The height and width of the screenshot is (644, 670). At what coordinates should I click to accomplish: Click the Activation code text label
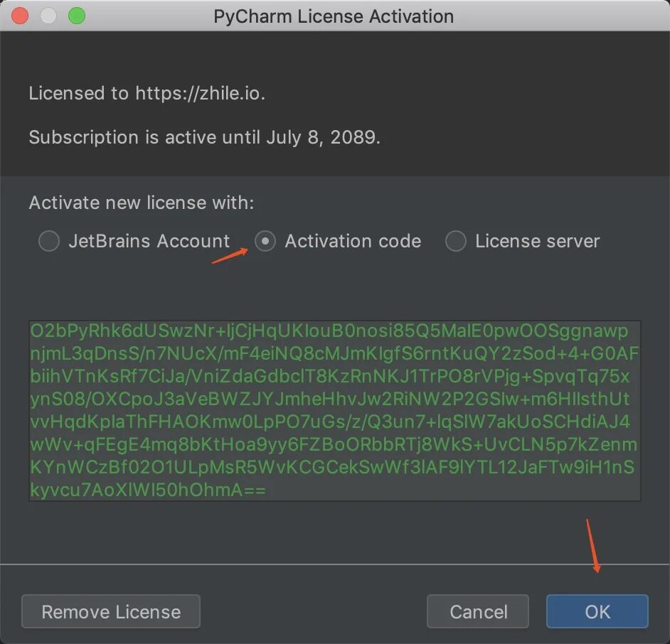(353, 241)
